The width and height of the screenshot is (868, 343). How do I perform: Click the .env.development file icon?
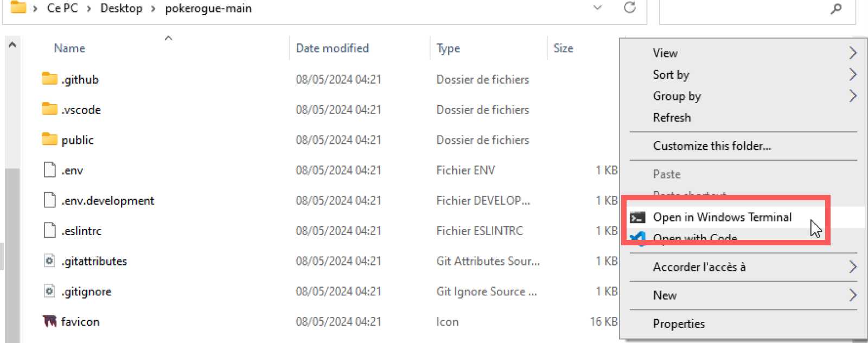point(49,200)
